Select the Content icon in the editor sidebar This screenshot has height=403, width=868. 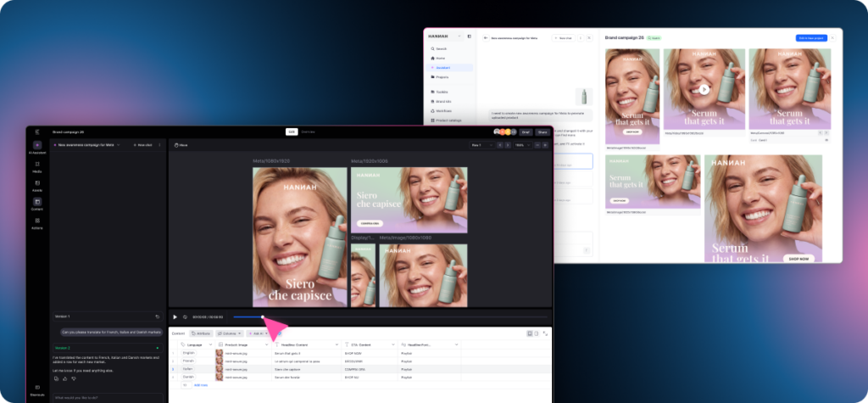pos(37,202)
